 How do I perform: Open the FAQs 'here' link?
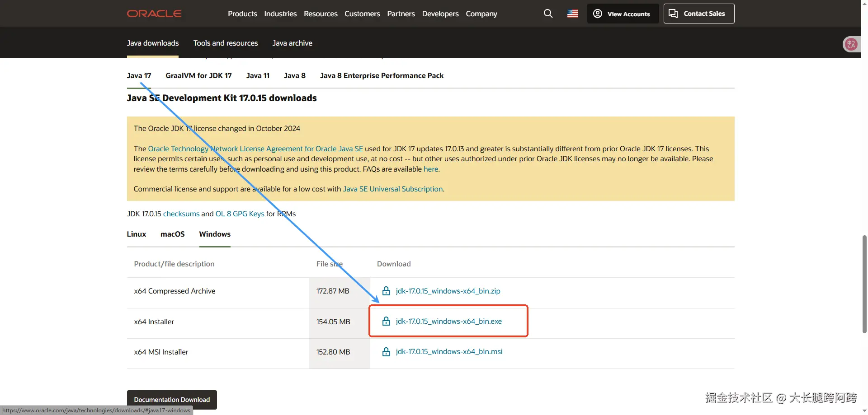coord(431,169)
